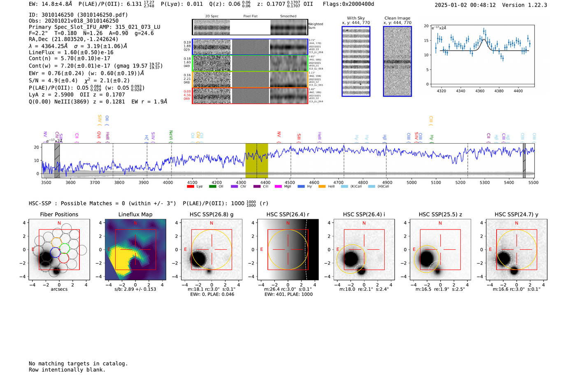The height and width of the screenshot is (392, 576).
Task: Click the red fiber circle in Fiber Positions
Action: [63, 258]
